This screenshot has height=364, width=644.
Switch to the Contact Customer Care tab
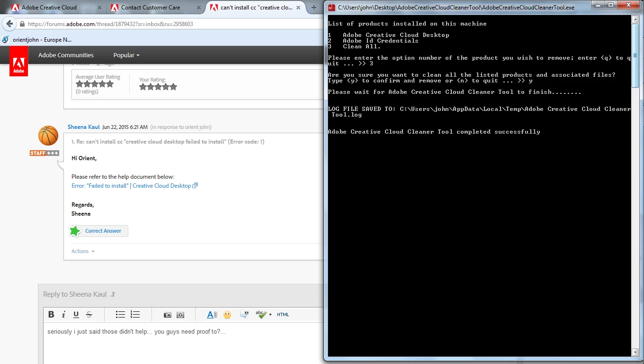tap(151, 8)
